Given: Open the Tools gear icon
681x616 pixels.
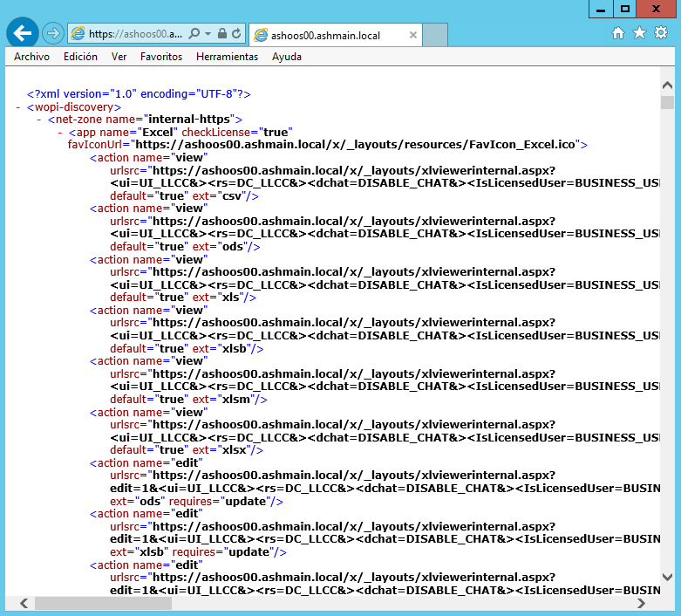Looking at the screenshot, I should click(x=661, y=32).
